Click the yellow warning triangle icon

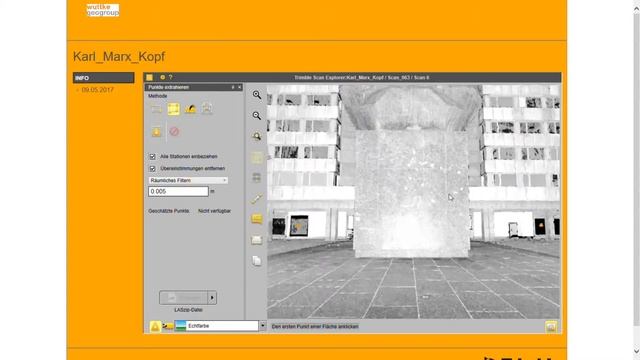point(155,327)
